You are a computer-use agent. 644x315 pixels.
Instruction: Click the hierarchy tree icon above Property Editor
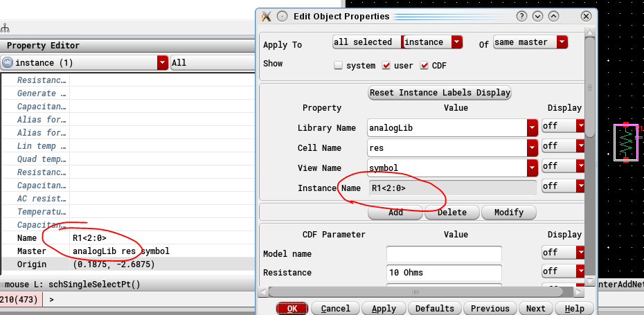point(6,28)
